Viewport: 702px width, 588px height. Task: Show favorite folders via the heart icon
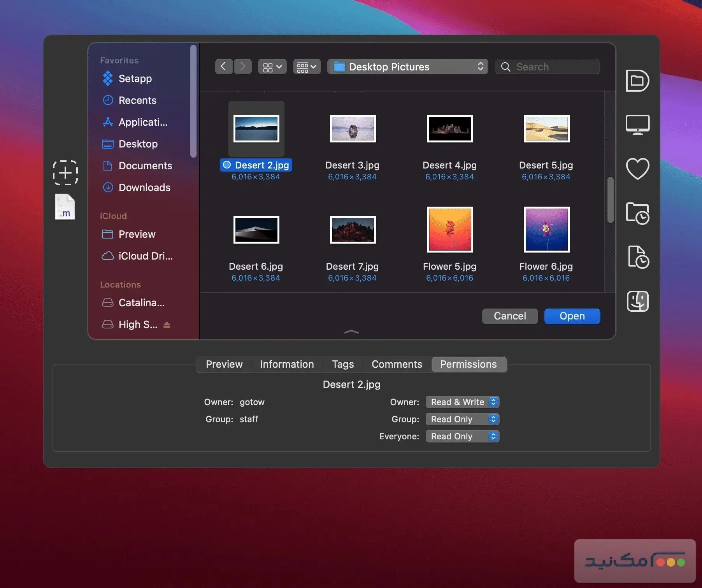click(x=637, y=169)
